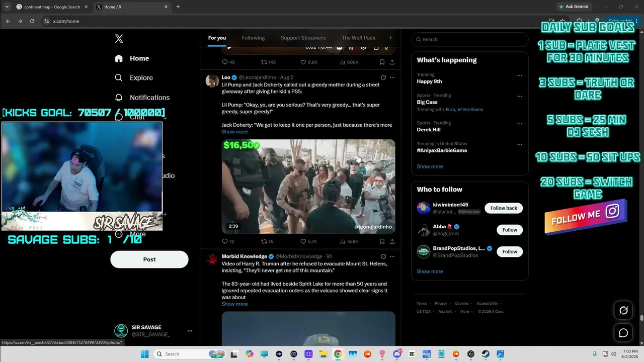This screenshot has height=362, width=644.
Task: Open the more menu on Leo's post
Action: click(392, 77)
